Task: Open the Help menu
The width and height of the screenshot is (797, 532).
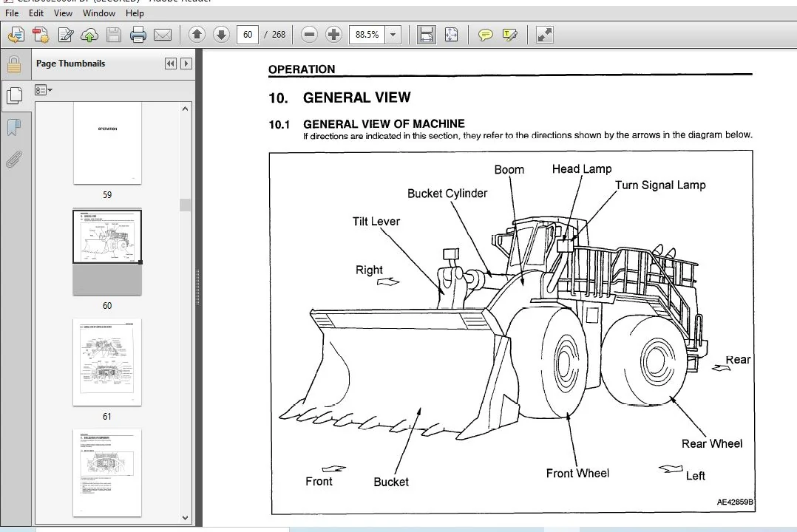Action: pos(135,13)
